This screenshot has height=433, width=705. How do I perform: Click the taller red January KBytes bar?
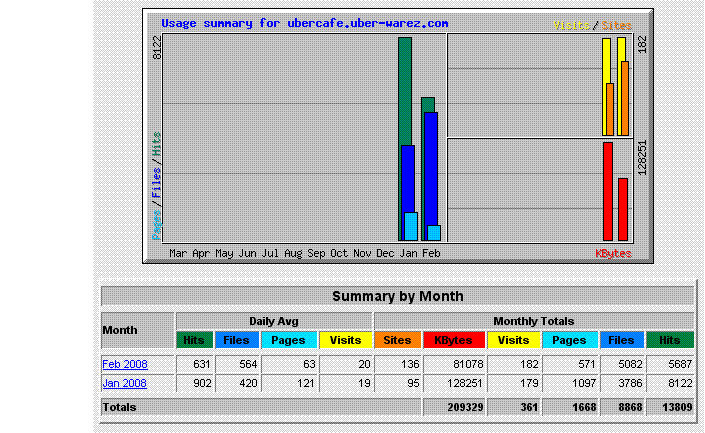[608, 192]
